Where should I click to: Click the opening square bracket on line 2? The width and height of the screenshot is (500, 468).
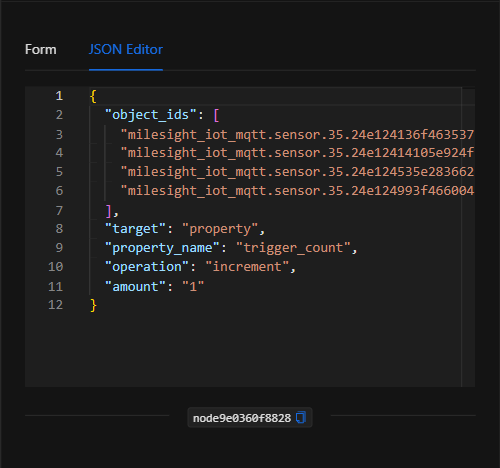pos(216,115)
